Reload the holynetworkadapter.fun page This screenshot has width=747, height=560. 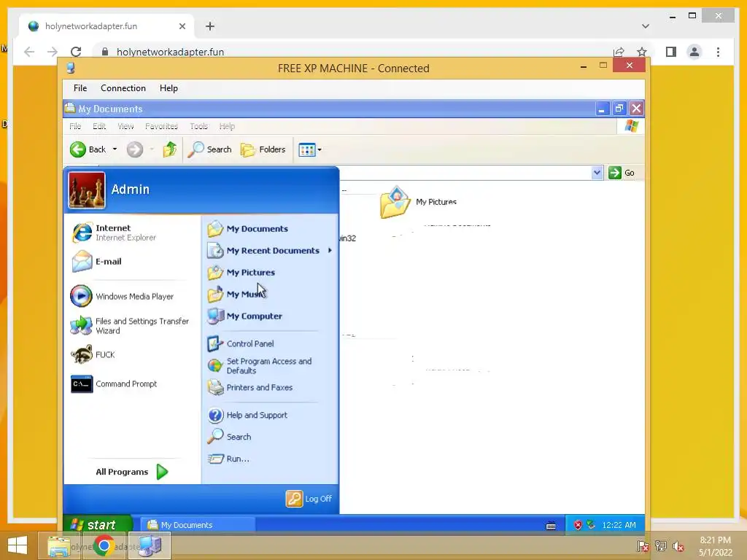[x=76, y=52]
